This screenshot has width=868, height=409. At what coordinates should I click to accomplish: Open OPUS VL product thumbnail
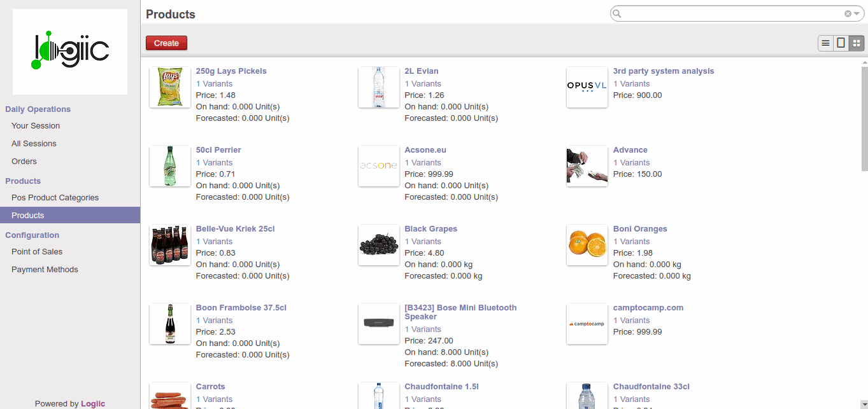pyautogui.click(x=587, y=87)
